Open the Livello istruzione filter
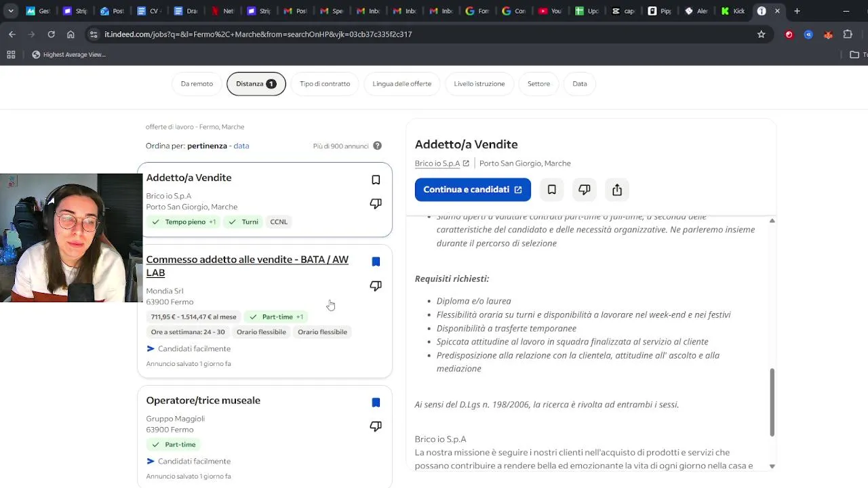The height and width of the screenshot is (488, 868). 479,84
